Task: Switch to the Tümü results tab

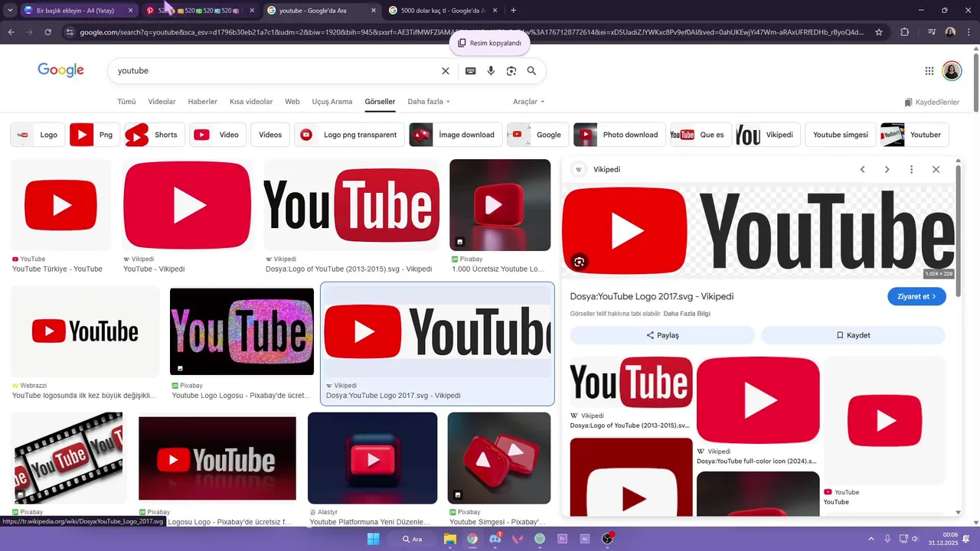Action: [x=126, y=102]
